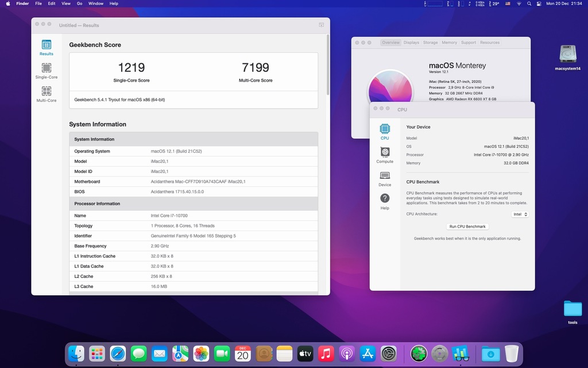Select the Device section icon
The height and width of the screenshot is (368, 588).
point(385,178)
